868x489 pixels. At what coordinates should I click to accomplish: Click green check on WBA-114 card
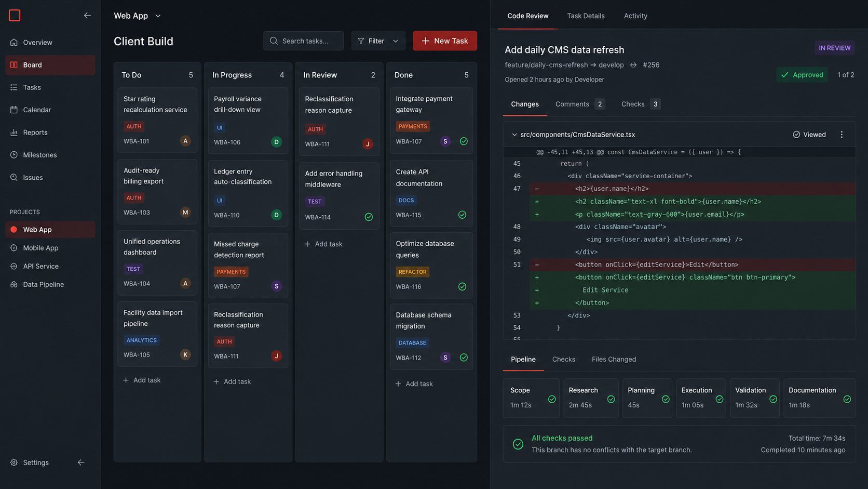click(369, 217)
